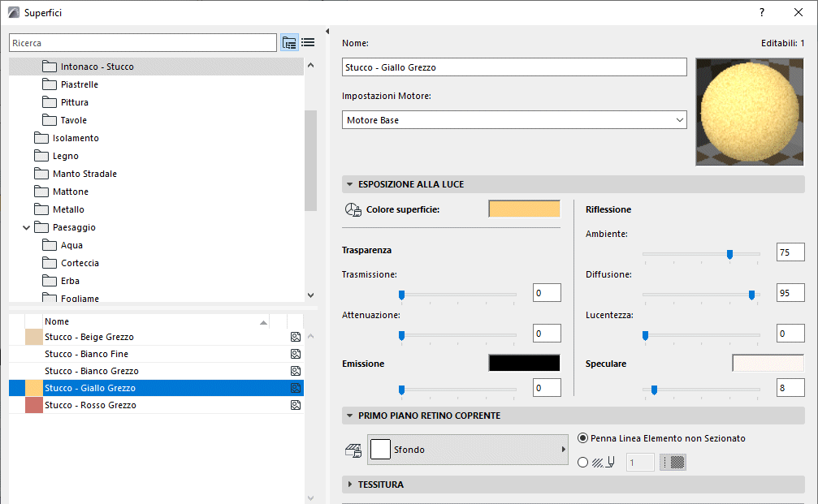818x504 pixels.
Task: Collapse the left panel with arrow
Action: click(x=327, y=32)
